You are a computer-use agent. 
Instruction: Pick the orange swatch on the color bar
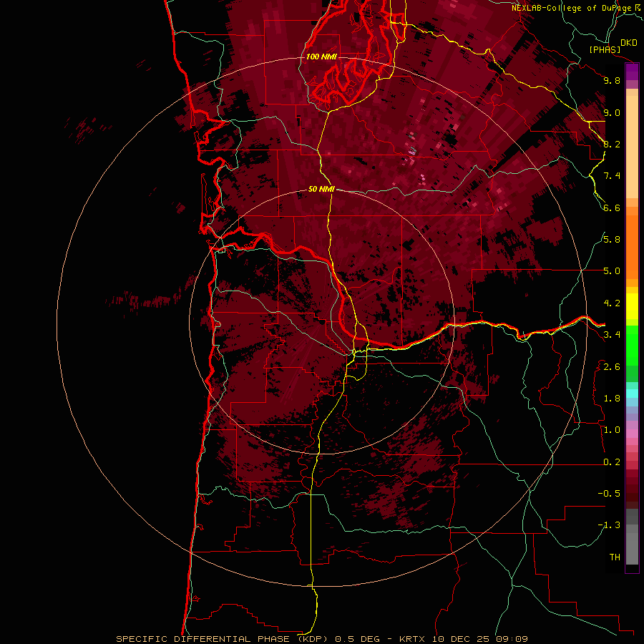coord(632,247)
